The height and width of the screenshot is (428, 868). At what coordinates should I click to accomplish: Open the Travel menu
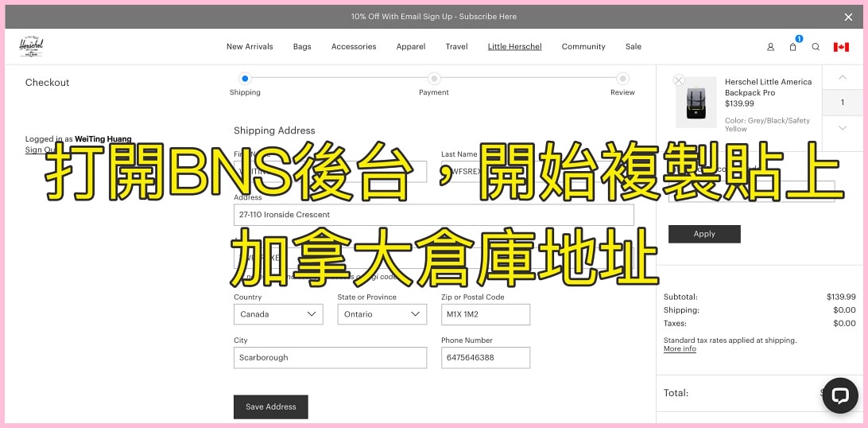pos(457,46)
